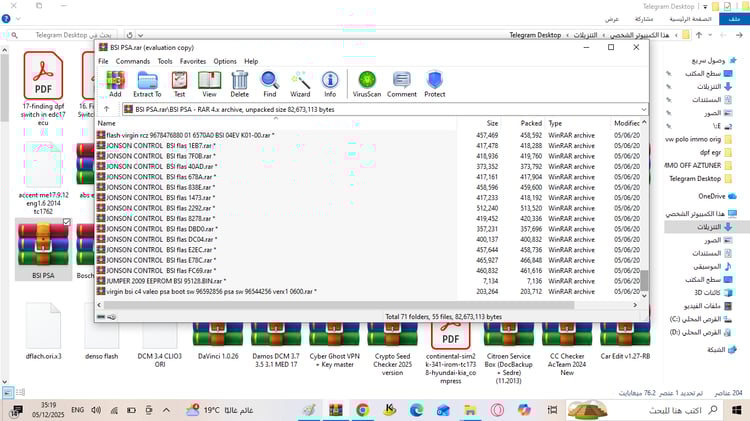Image resolution: width=750 pixels, height=421 pixels.
Task: Click the Explorer search box
Action: click(x=62, y=35)
